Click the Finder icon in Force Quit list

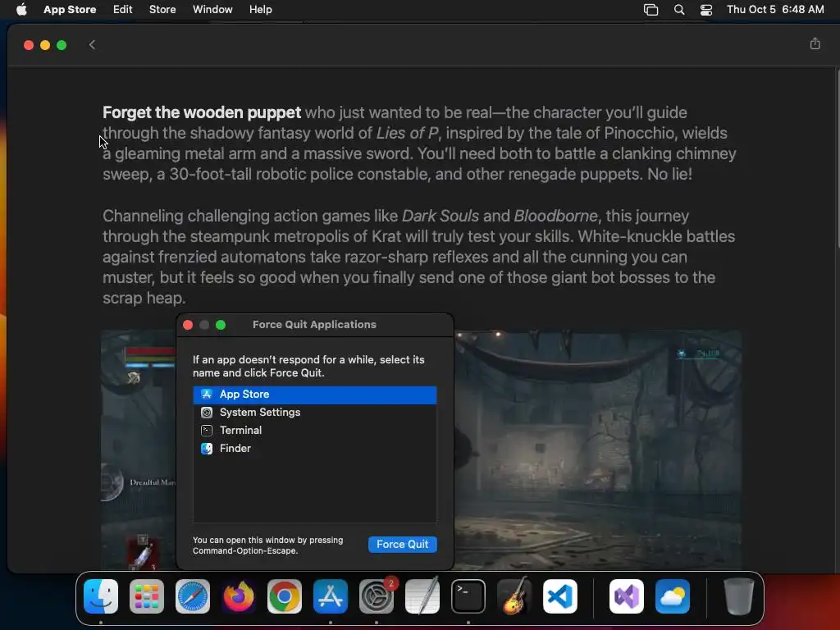[207, 449]
